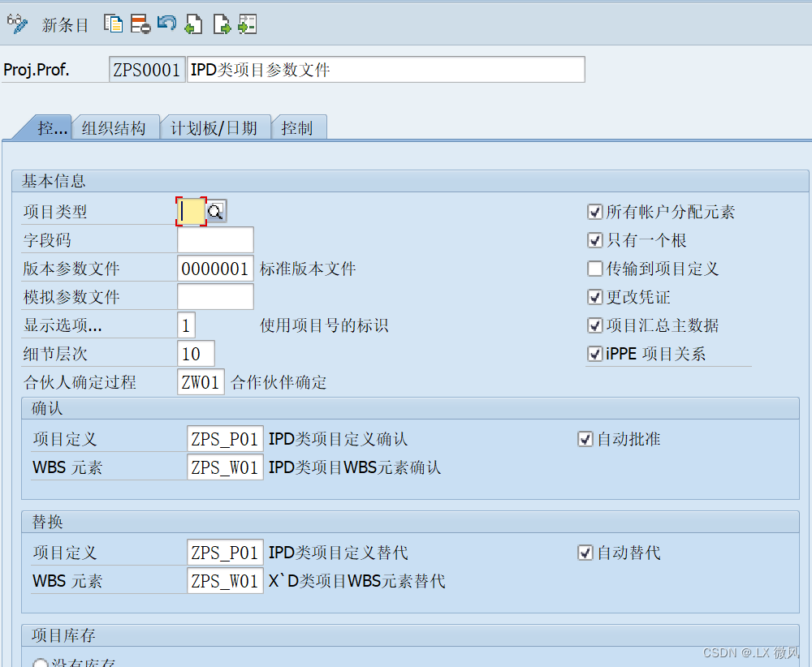Screen dimensions: 812x667
Task: Open the search help for the 项目类型 field
Action: pos(214,210)
